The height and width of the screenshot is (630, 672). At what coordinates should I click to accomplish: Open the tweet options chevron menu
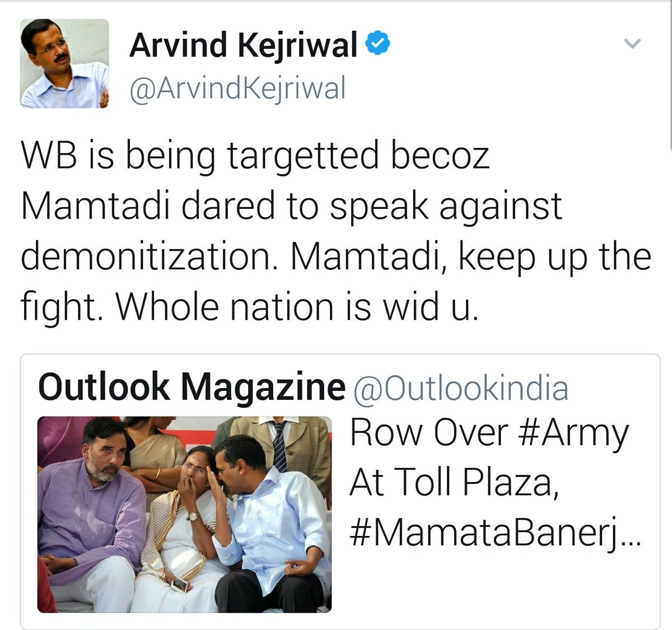[x=632, y=44]
